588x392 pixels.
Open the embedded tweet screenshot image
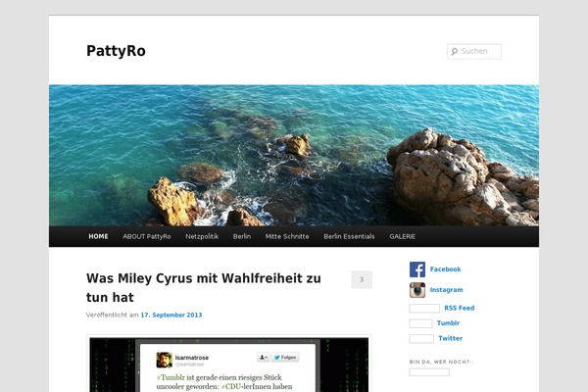[229, 365]
